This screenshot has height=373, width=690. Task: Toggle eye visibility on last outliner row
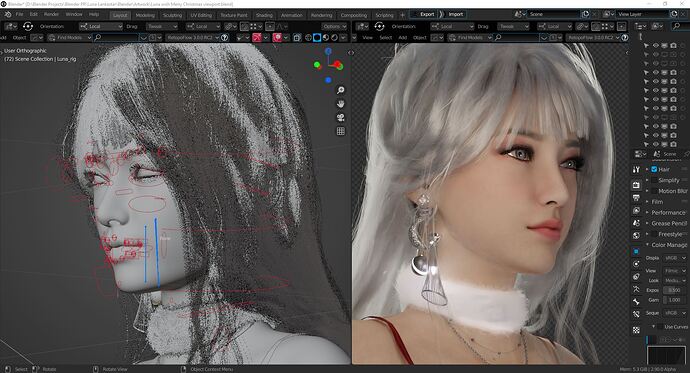655,144
